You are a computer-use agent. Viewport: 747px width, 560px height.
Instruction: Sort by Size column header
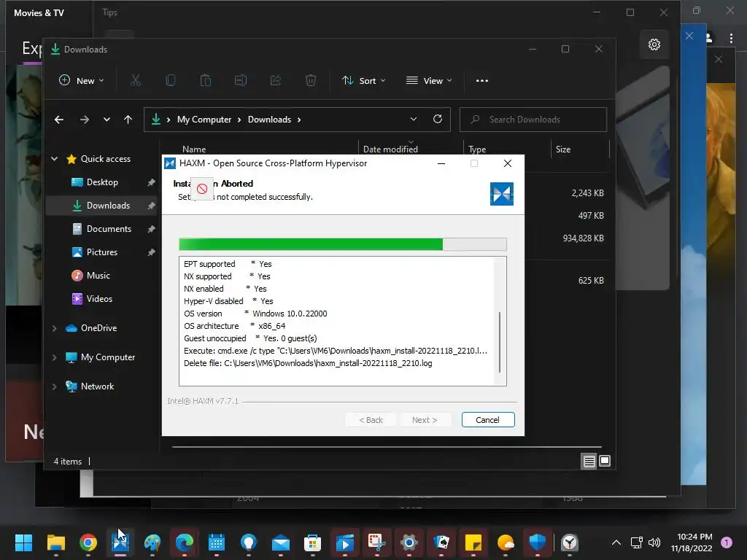562,149
